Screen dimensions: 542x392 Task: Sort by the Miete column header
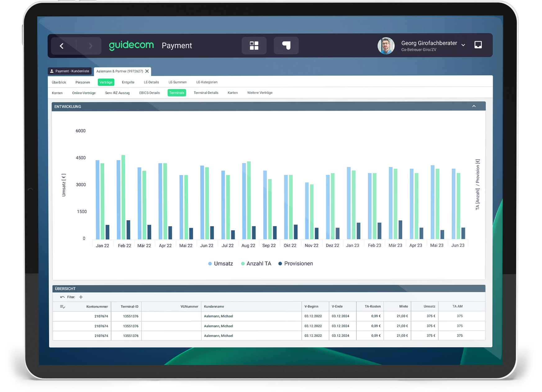404,307
